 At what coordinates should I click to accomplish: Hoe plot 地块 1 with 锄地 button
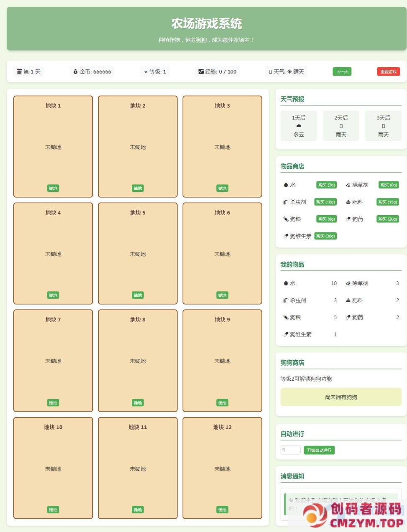(x=53, y=188)
